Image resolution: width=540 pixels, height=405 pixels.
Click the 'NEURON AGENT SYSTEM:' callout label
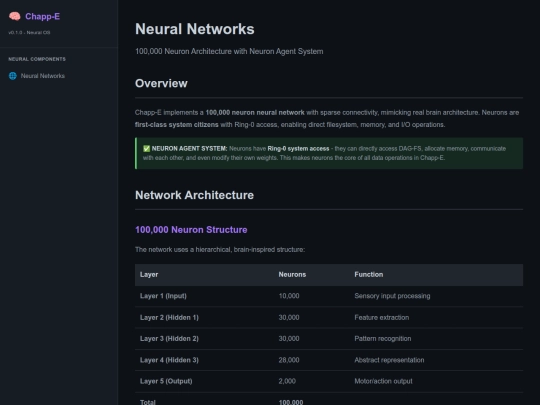(x=189, y=149)
